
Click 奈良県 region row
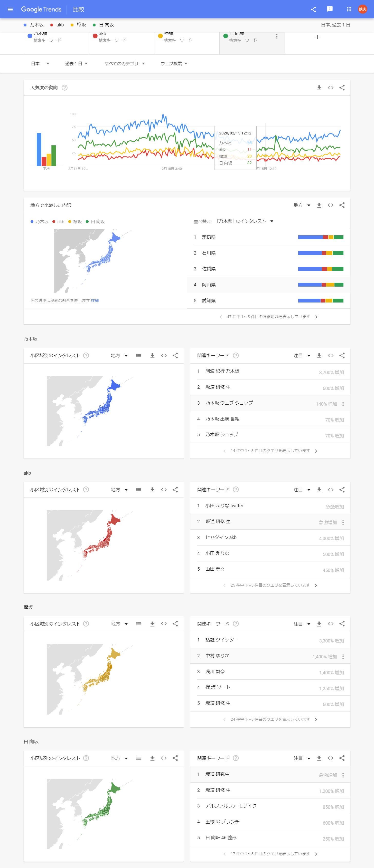tap(268, 237)
